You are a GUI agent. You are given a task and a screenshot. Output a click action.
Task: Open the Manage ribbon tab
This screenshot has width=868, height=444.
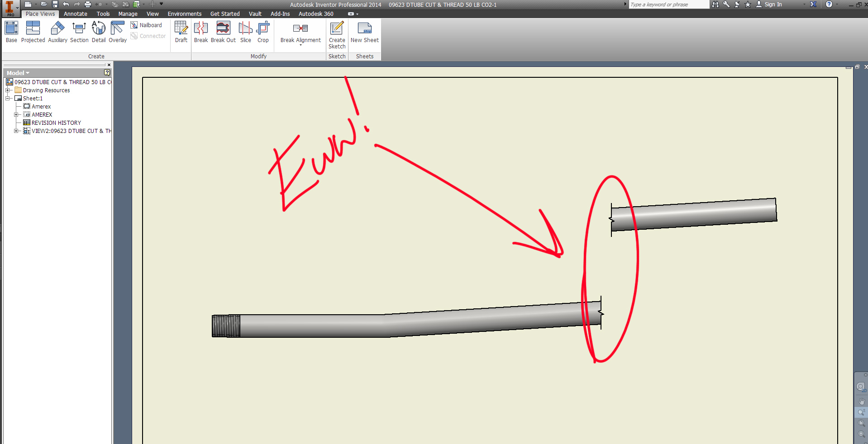128,14
